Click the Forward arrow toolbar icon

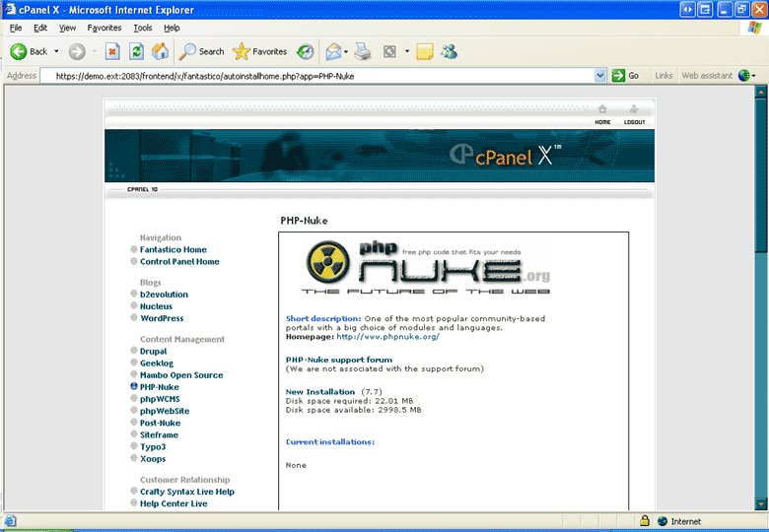pos(77,51)
